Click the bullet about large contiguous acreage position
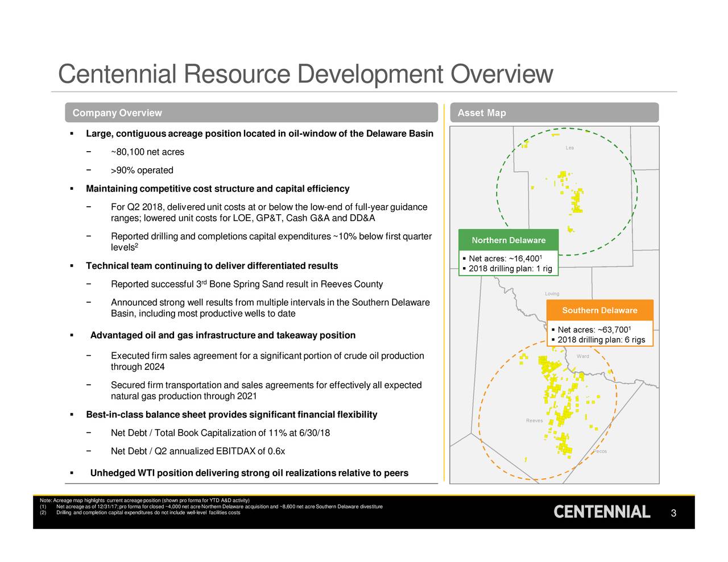728x562 pixels. click(x=259, y=134)
